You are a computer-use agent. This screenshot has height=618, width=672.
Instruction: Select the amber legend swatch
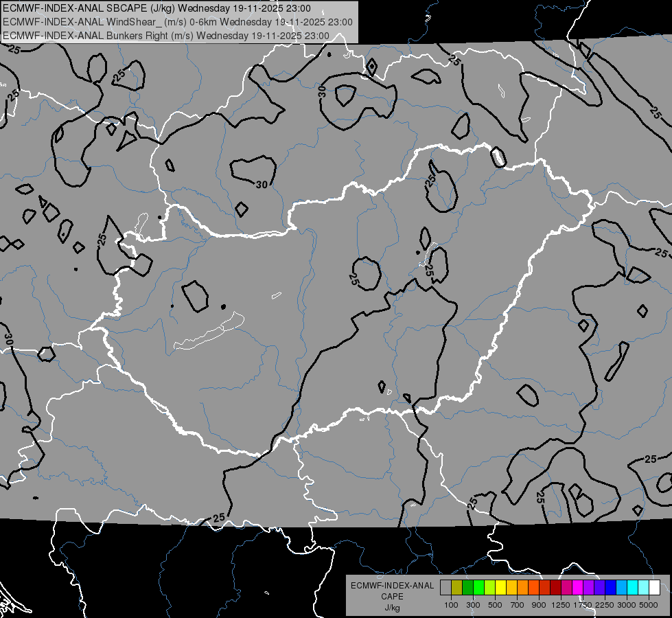point(511,588)
